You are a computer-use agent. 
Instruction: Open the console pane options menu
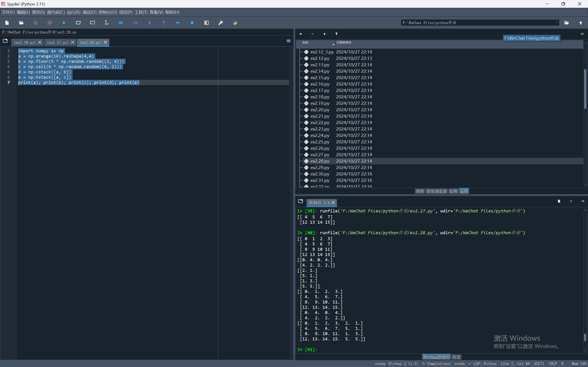click(x=582, y=201)
